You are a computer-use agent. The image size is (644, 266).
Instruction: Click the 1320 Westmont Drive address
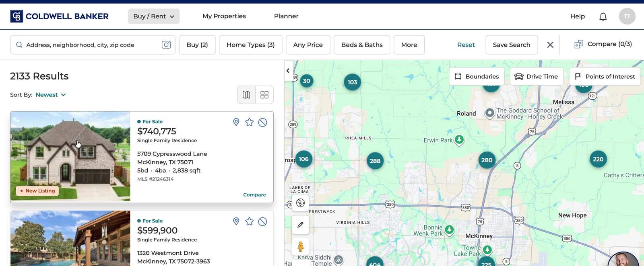(x=173, y=257)
